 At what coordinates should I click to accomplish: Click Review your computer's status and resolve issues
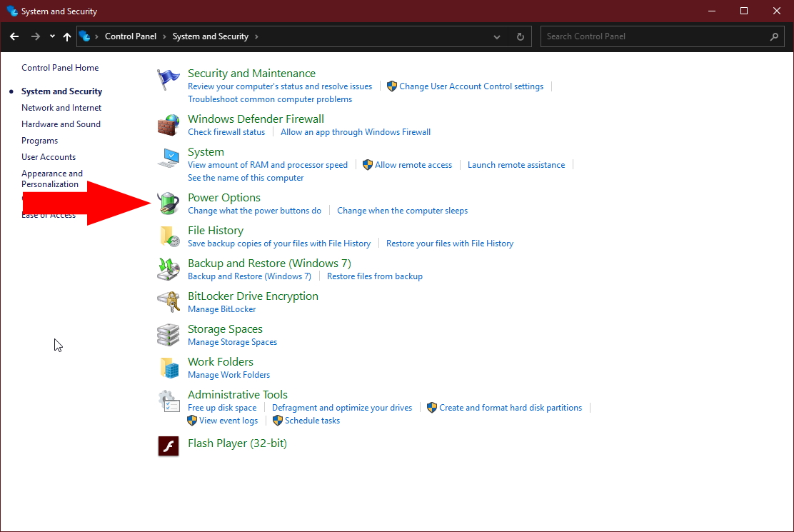tap(280, 86)
